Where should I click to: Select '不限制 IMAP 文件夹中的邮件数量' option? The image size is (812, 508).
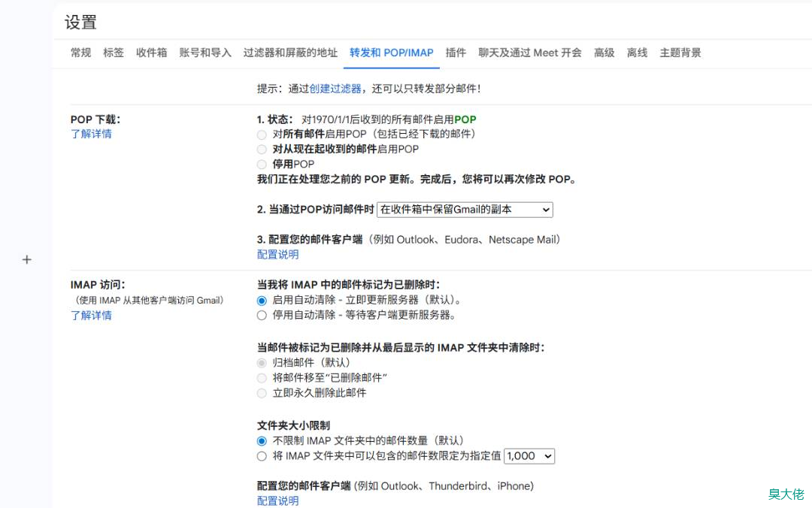262,441
